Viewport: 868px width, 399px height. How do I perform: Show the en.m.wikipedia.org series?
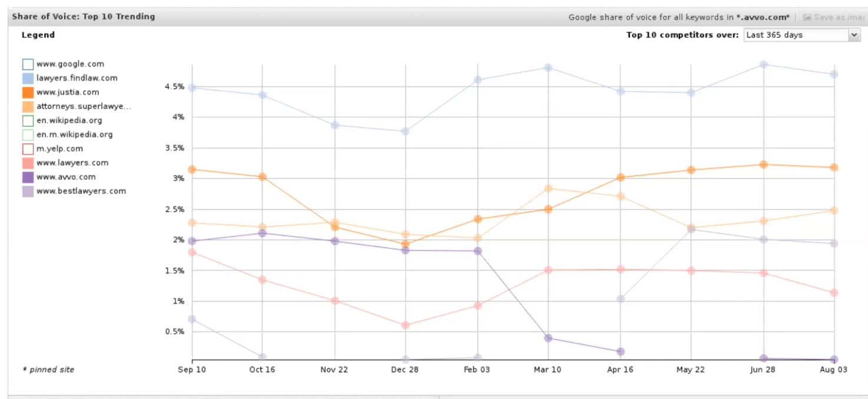pyautogui.click(x=28, y=135)
